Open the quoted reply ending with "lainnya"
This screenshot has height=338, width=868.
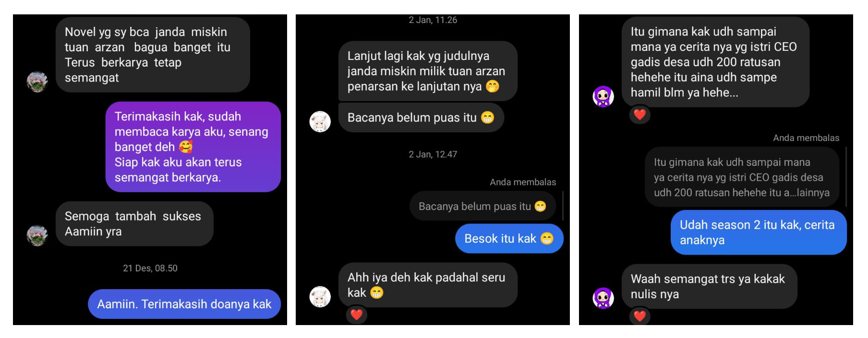click(x=742, y=177)
